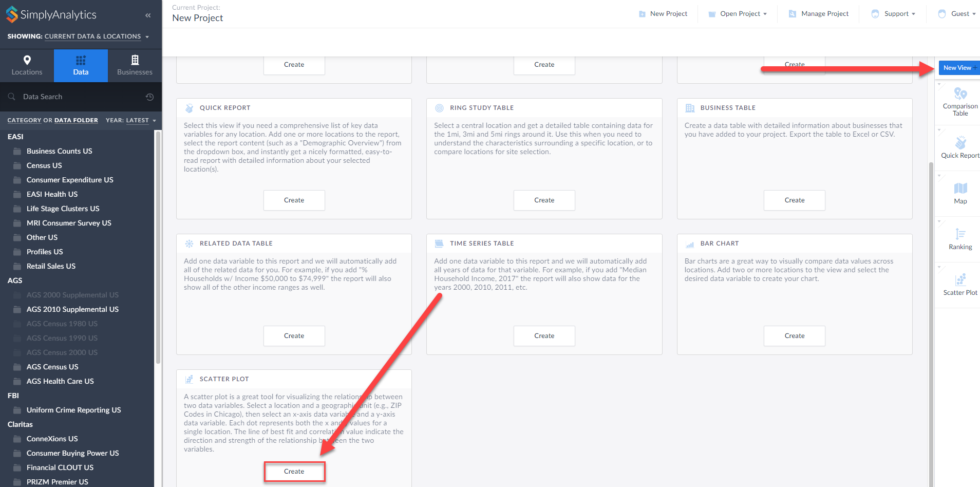Open the Profiles US folder
The height and width of the screenshot is (487, 980).
[x=45, y=252]
